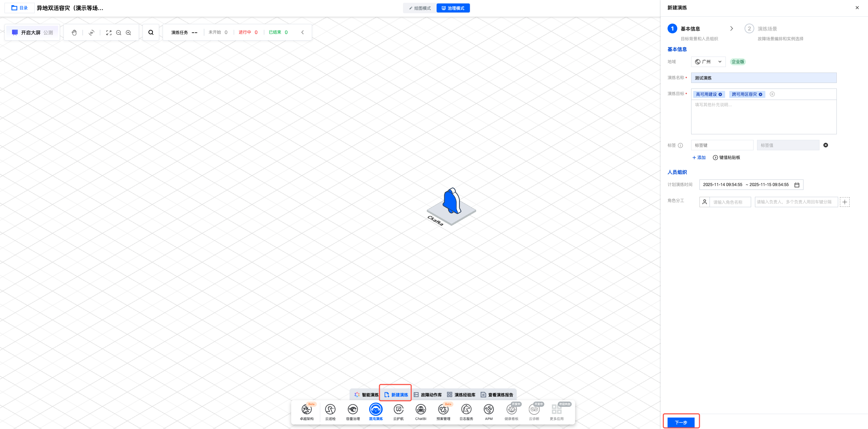
Task: Open the 故障动作库 tab
Action: (x=428, y=395)
